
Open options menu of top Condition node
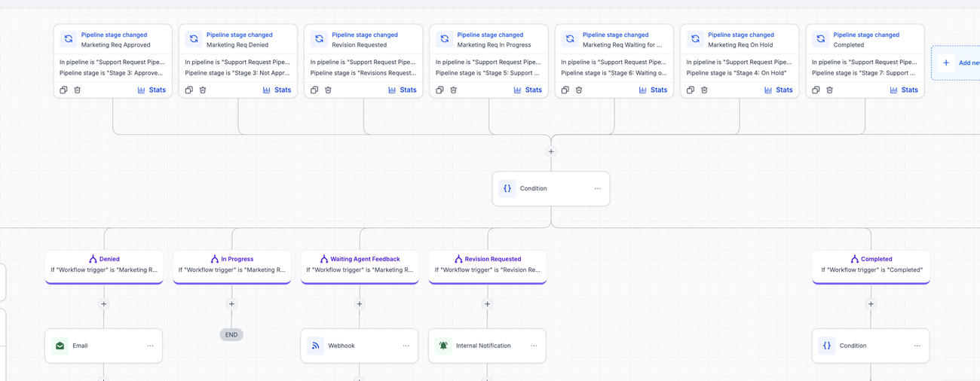point(598,189)
